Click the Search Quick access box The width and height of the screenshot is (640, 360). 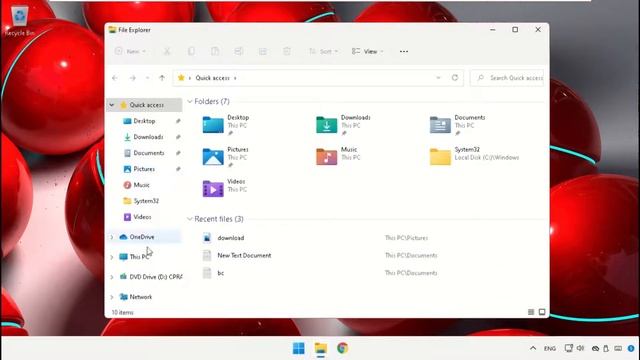click(x=507, y=78)
